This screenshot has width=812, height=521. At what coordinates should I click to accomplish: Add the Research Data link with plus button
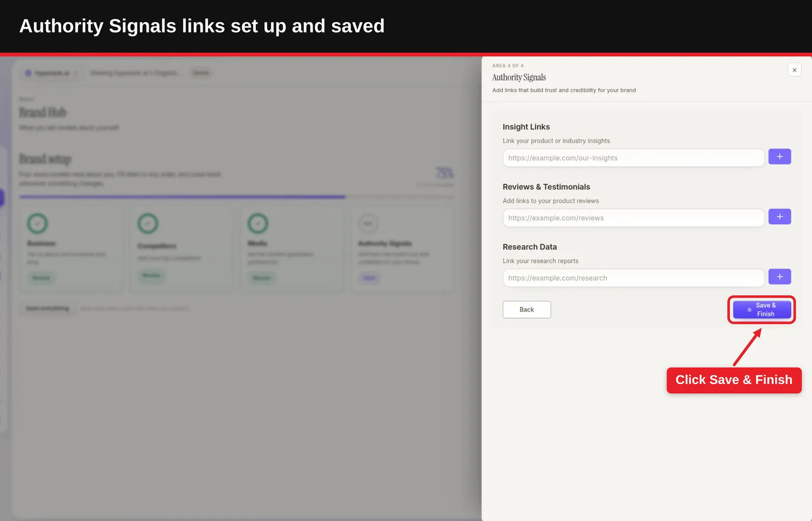point(780,277)
